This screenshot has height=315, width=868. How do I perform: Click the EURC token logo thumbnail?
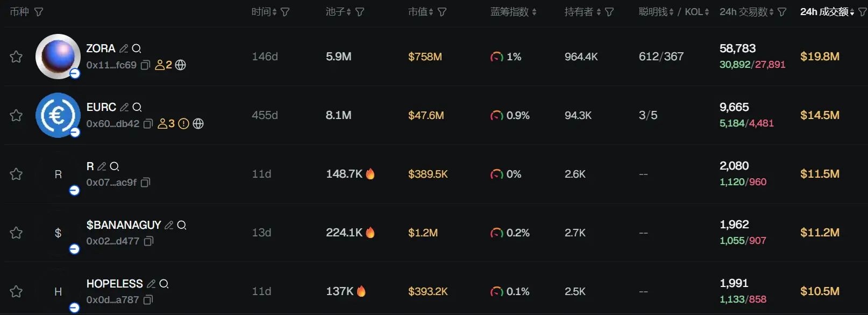point(58,115)
